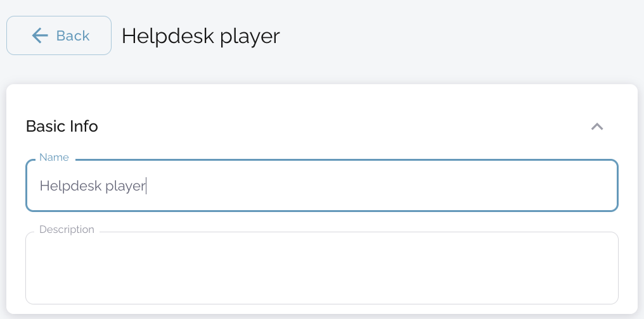This screenshot has height=319, width=644.
Task: Click inside the Description text area
Action: pyautogui.click(x=321, y=267)
